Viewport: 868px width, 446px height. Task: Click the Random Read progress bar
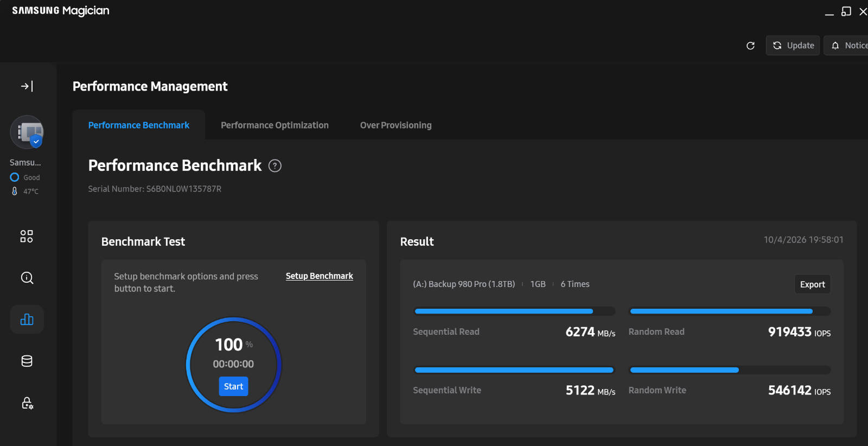point(730,311)
